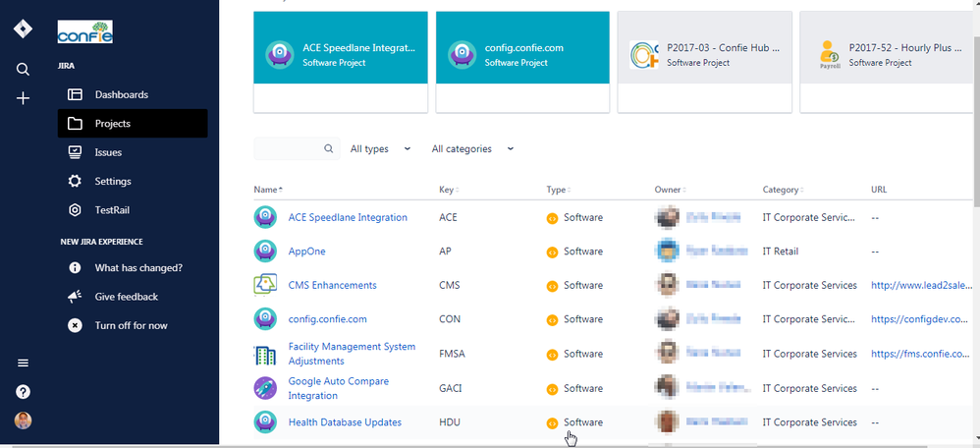Screen dimensions: 980x448
Task: Click the AppOne project avatar icon
Action: (265, 251)
